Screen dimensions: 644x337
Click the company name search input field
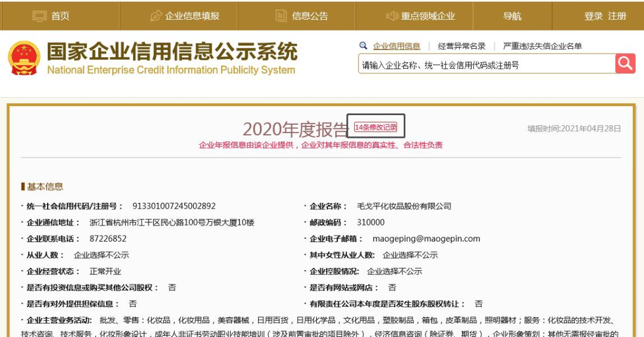[x=487, y=64]
